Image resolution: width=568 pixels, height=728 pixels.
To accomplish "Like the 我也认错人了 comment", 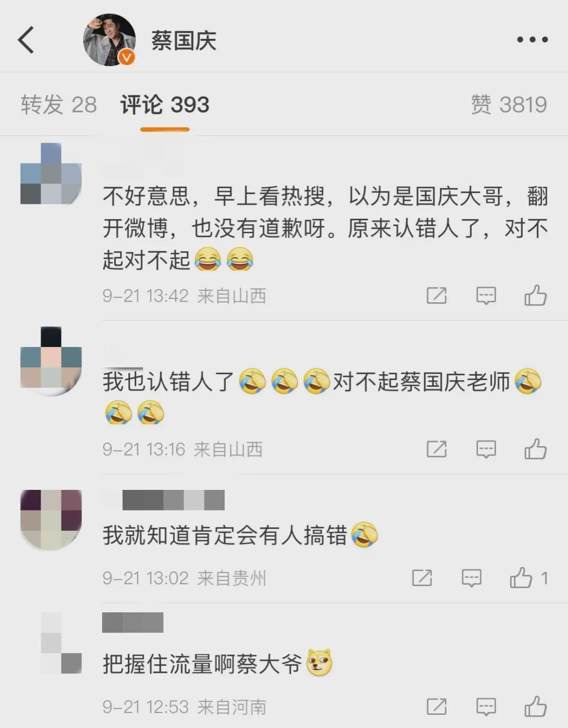I will click(535, 449).
